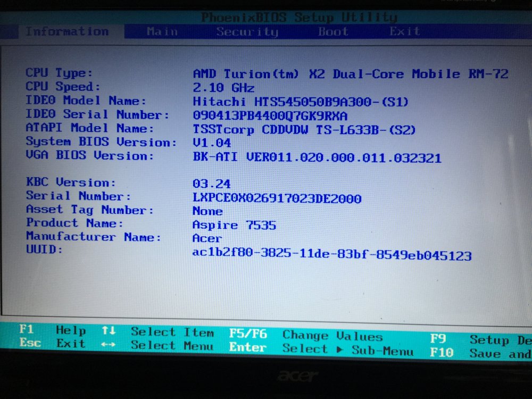Select the 03.24 KBC value
The width and height of the screenshot is (532, 399).
tap(211, 184)
